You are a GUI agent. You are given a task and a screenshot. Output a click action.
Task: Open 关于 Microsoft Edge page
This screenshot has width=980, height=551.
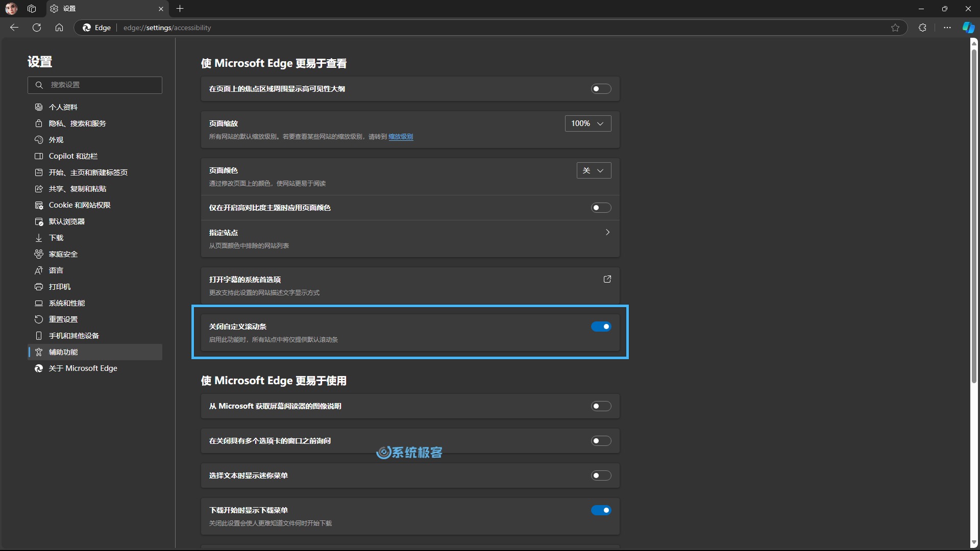pyautogui.click(x=95, y=368)
